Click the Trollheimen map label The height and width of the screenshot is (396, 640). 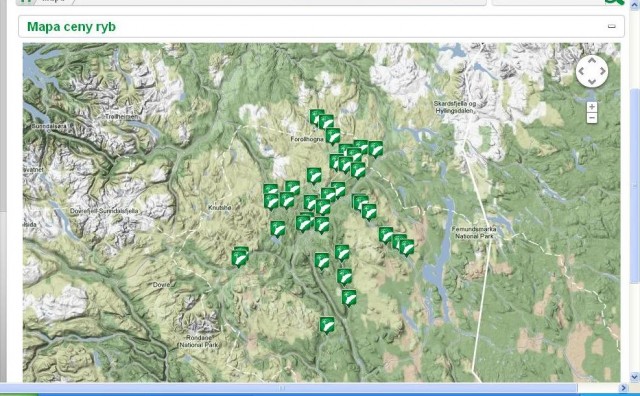[x=121, y=116]
